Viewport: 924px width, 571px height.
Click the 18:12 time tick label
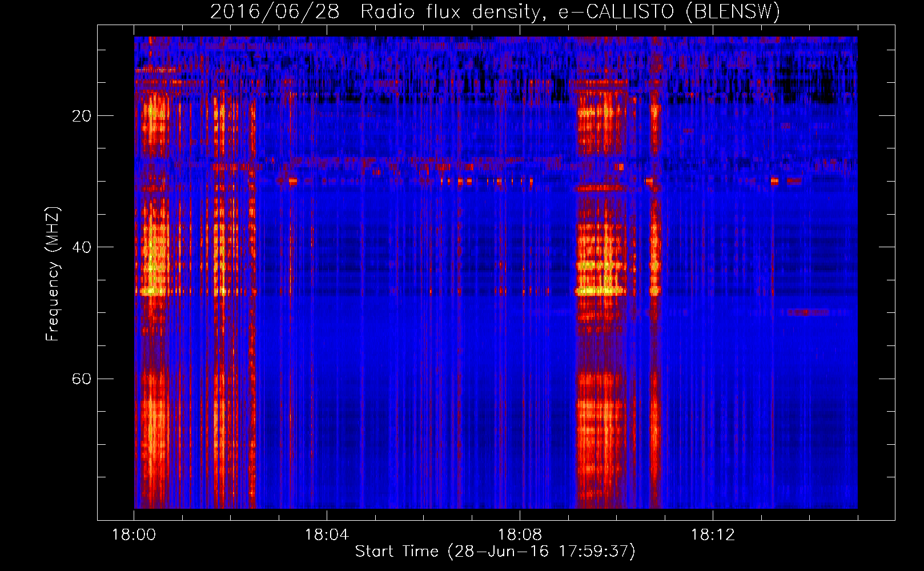[x=713, y=535]
